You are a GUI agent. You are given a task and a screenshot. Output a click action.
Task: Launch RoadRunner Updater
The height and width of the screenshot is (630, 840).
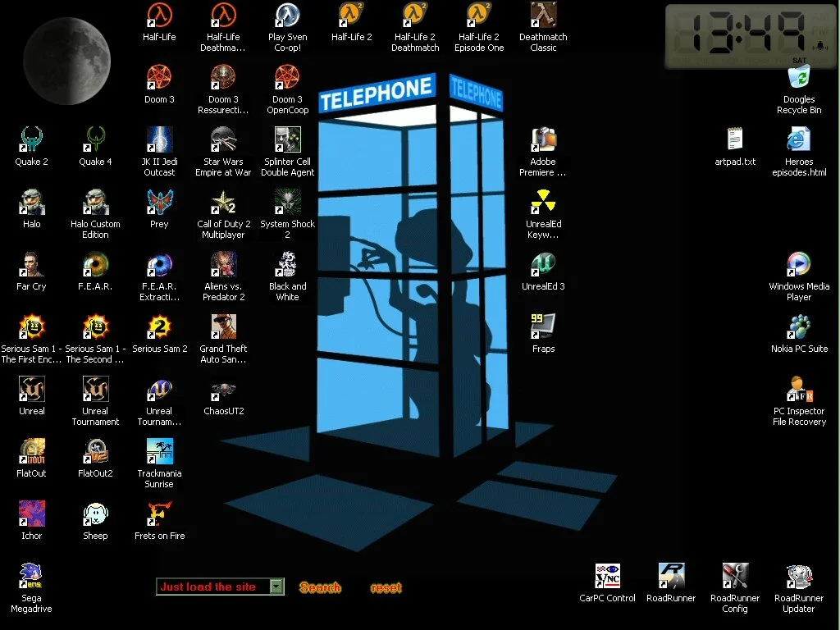799,577
